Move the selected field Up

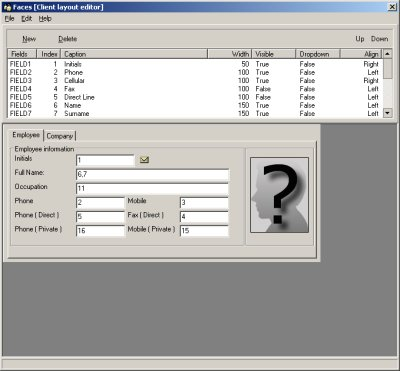[360, 39]
